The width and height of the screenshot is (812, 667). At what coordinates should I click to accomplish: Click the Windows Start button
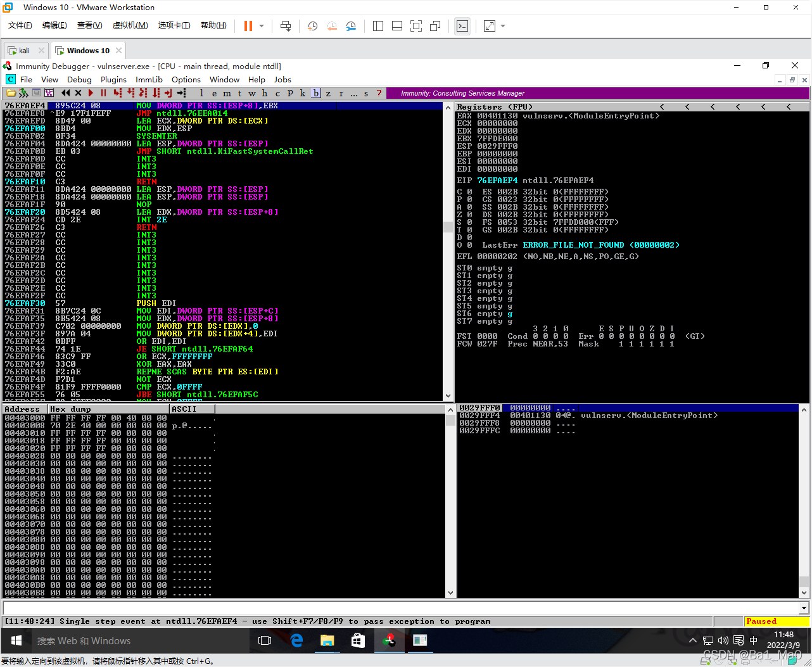tap(16, 640)
